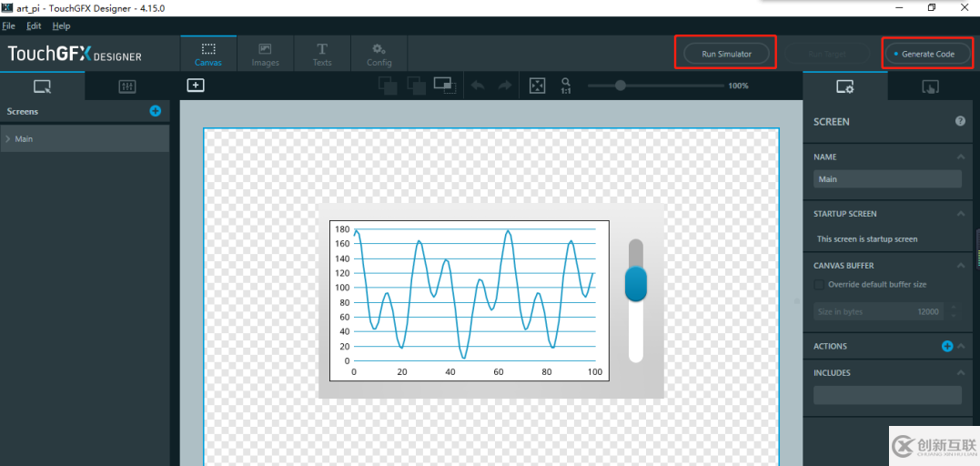The width and height of the screenshot is (980, 466).
Task: Click the Size in bytes field
Action: click(x=879, y=311)
